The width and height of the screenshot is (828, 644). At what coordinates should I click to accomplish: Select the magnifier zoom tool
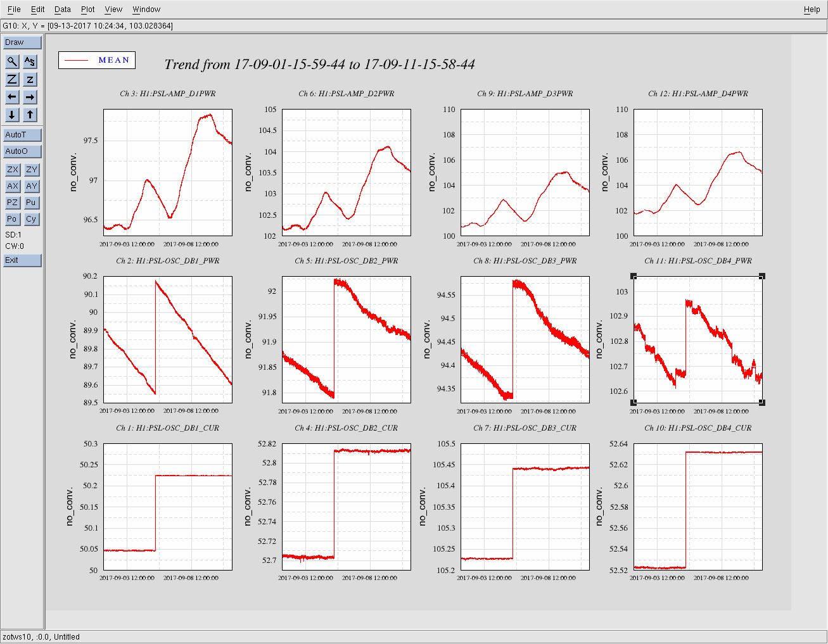pyautogui.click(x=12, y=61)
